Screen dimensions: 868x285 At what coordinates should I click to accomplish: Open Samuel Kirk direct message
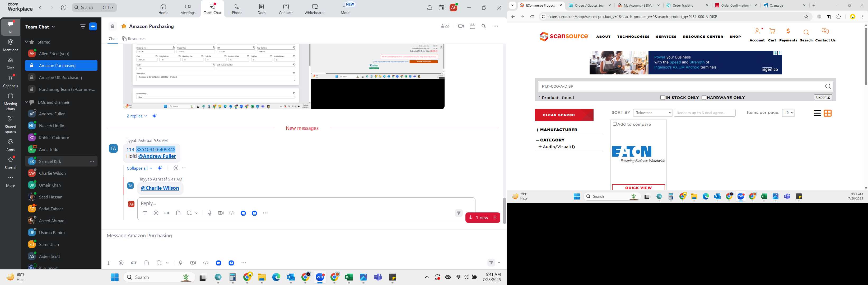[x=61, y=161]
